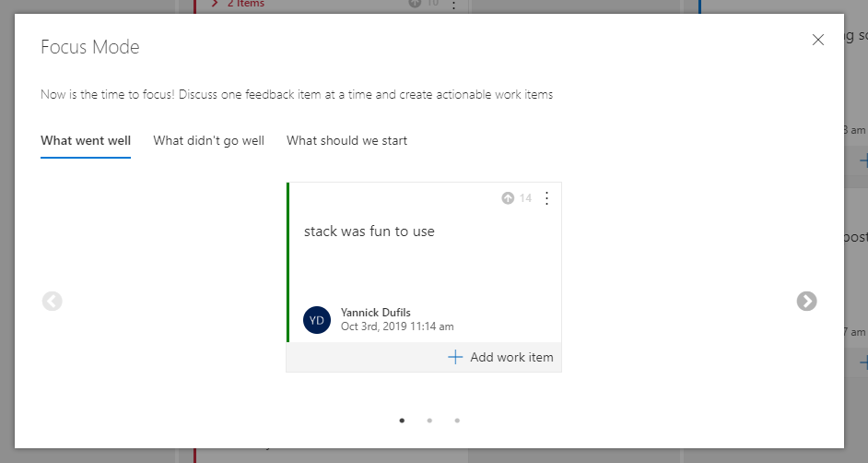
Task: Click the date Oct 3rd, 2019 11:14 am
Action: coord(397,326)
